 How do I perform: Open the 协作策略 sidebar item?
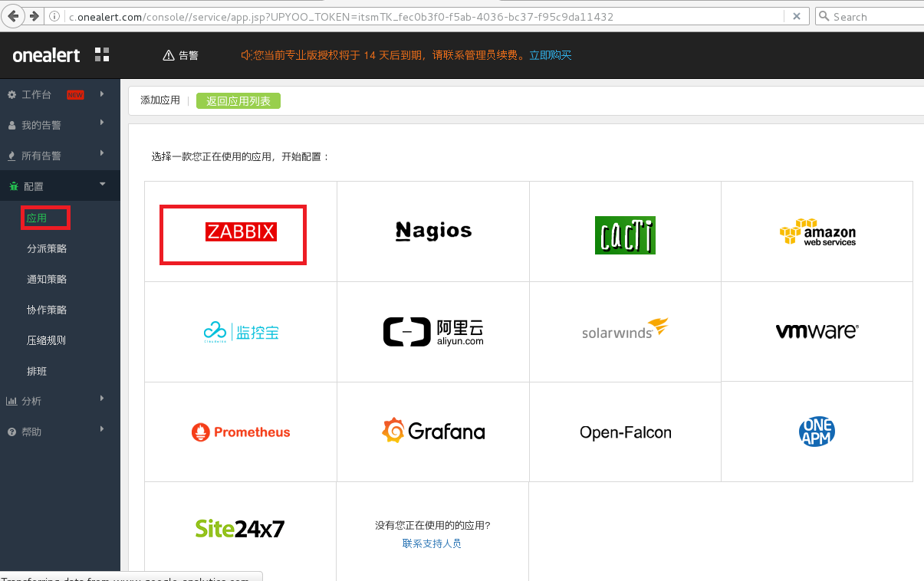[47, 310]
